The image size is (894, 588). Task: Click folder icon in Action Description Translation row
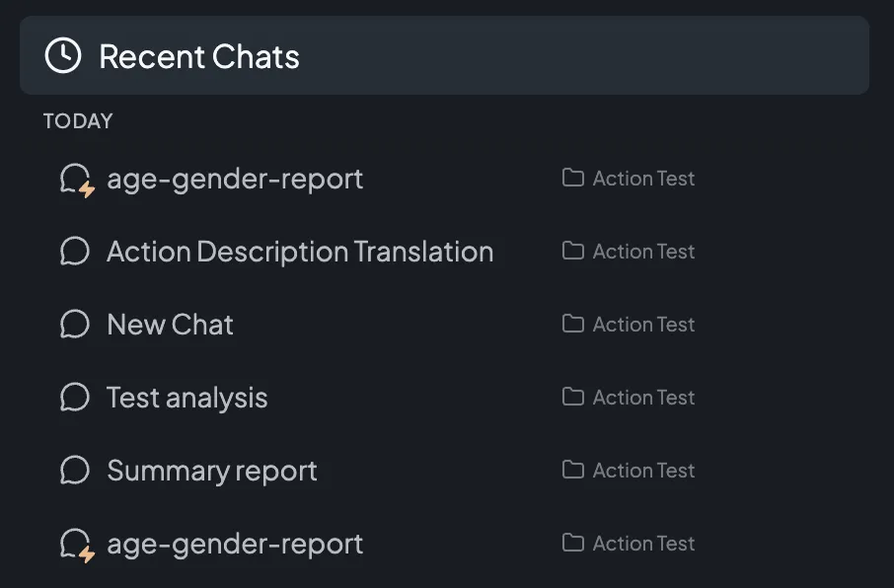(x=573, y=251)
